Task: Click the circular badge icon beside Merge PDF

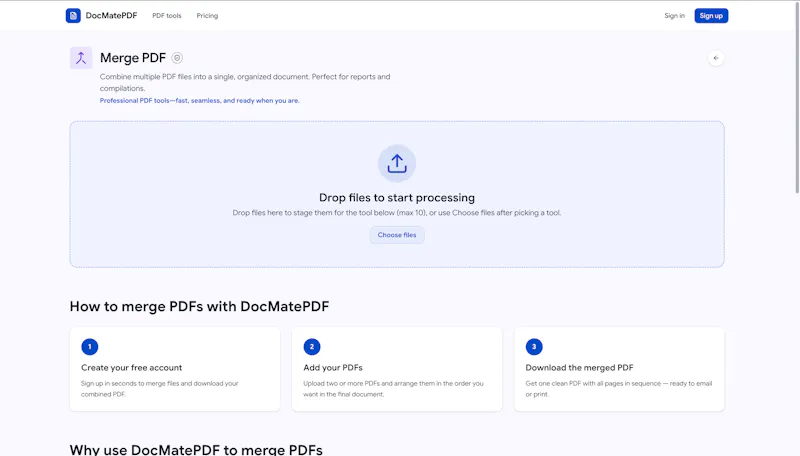Action: (177, 58)
